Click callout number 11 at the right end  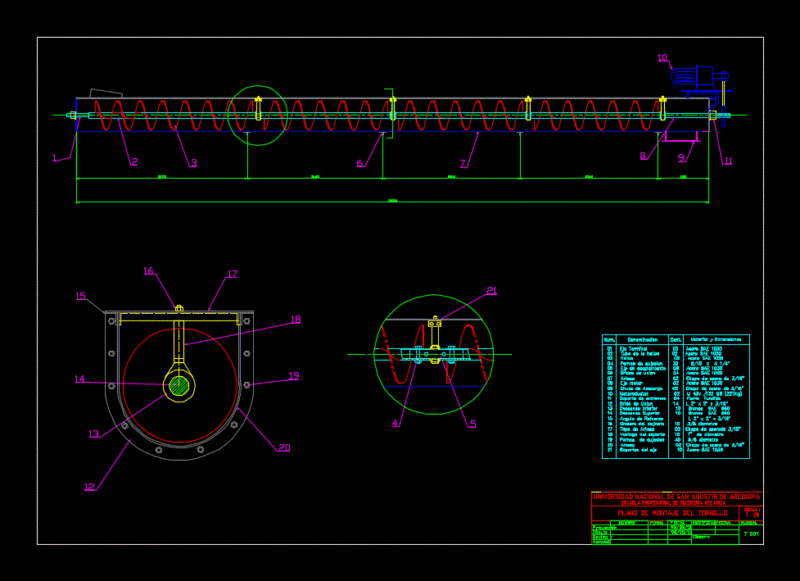728,161
